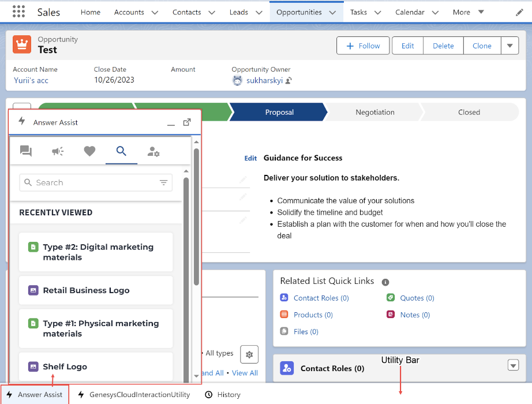Open the user settings tab icon
Viewport: 532px width, 404px height.
tap(153, 151)
